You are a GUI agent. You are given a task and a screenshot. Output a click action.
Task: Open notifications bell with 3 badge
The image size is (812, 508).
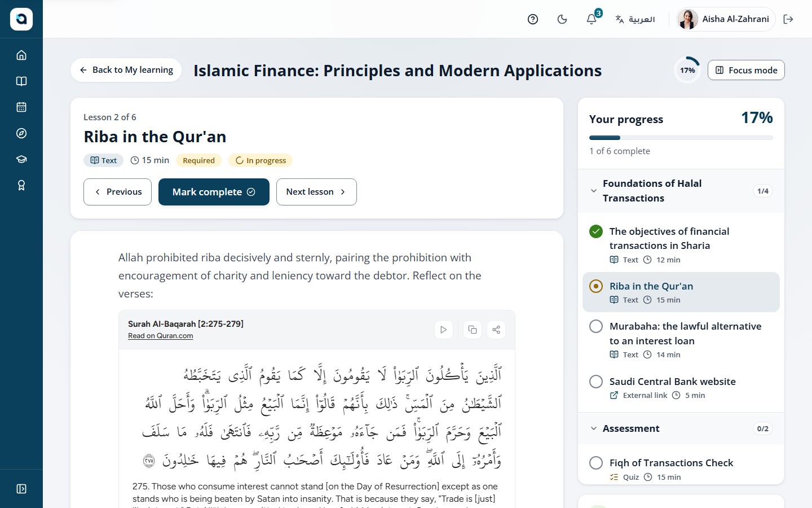592,19
